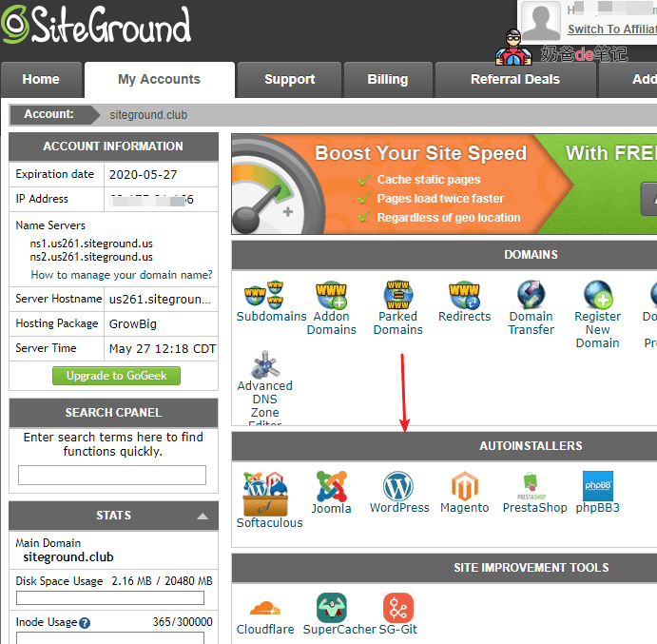The image size is (657, 644).
Task: Open the Parked Domains icon
Action: click(397, 294)
